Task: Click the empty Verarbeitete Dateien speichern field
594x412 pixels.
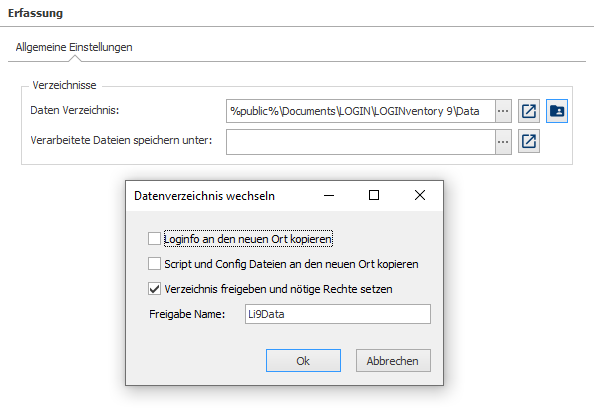Action: (361, 142)
